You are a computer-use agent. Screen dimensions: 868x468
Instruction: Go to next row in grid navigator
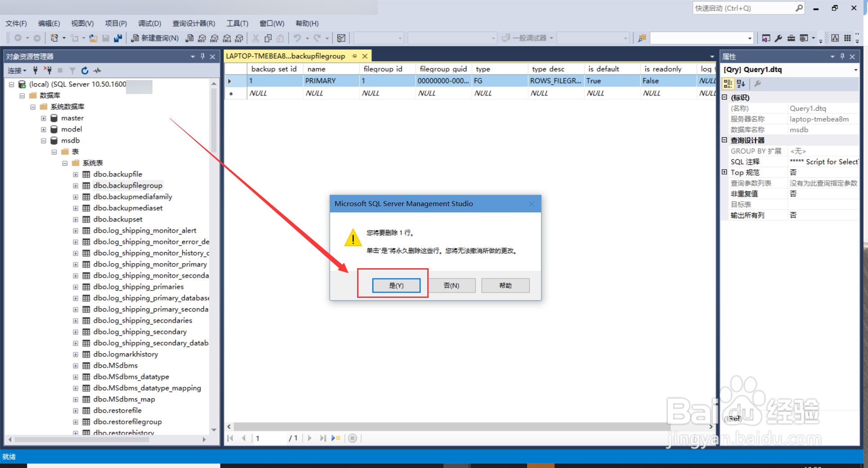coord(309,438)
